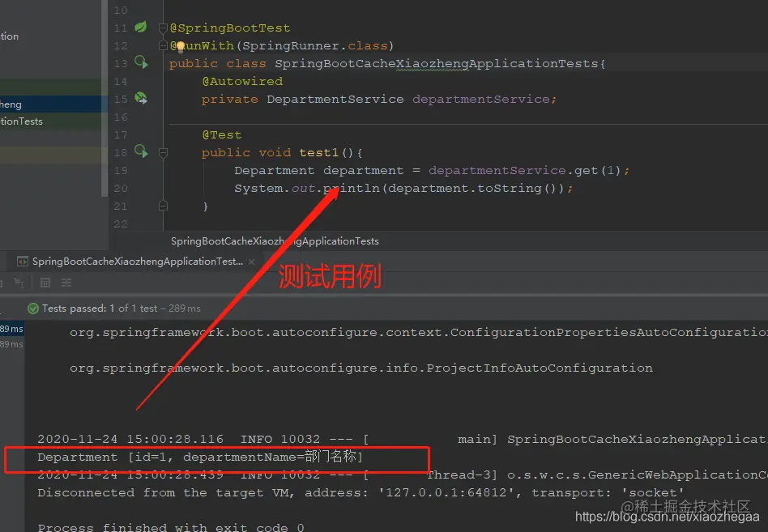Image resolution: width=768 pixels, height=532 pixels.
Task: Click the lightbulb intention icon beside @RunWith
Action: pos(180,46)
